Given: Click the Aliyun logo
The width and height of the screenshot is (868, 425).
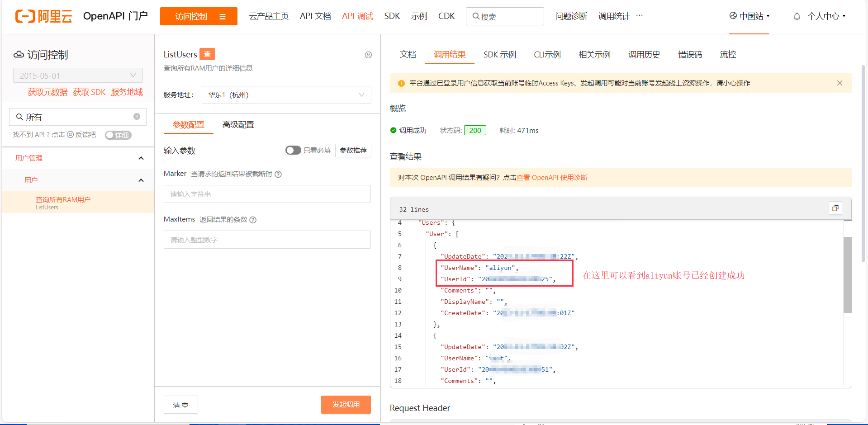Looking at the screenshot, I should pyautogui.click(x=44, y=16).
